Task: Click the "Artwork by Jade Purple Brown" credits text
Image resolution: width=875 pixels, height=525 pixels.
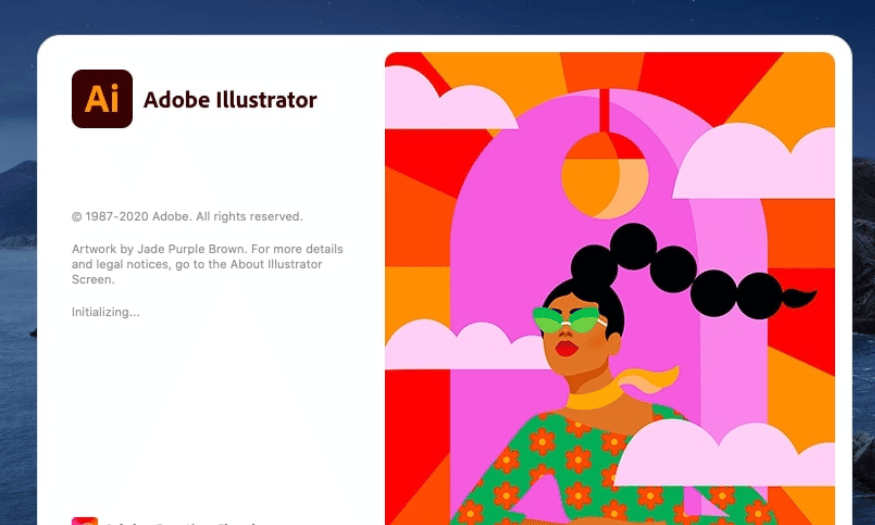Action: 207,264
